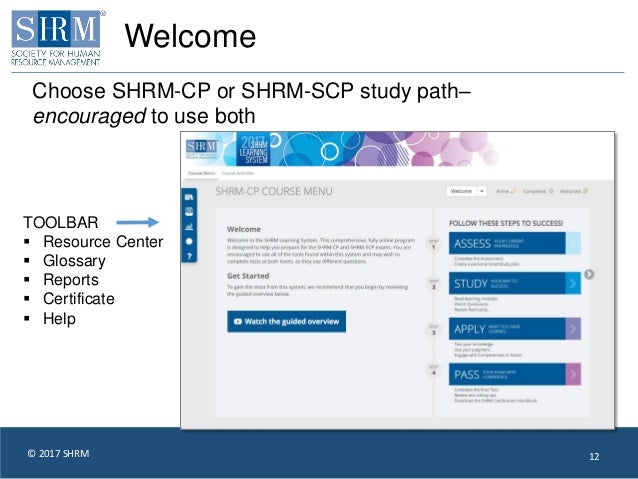Click the Glossary bullet on the slide
The height and width of the screenshot is (479, 638).
(74, 261)
